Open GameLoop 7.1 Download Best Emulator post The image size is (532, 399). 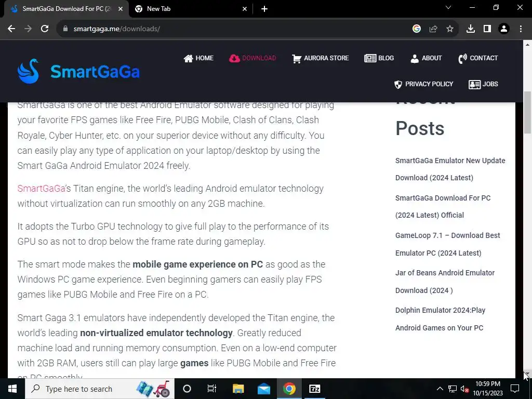pyautogui.click(x=447, y=244)
